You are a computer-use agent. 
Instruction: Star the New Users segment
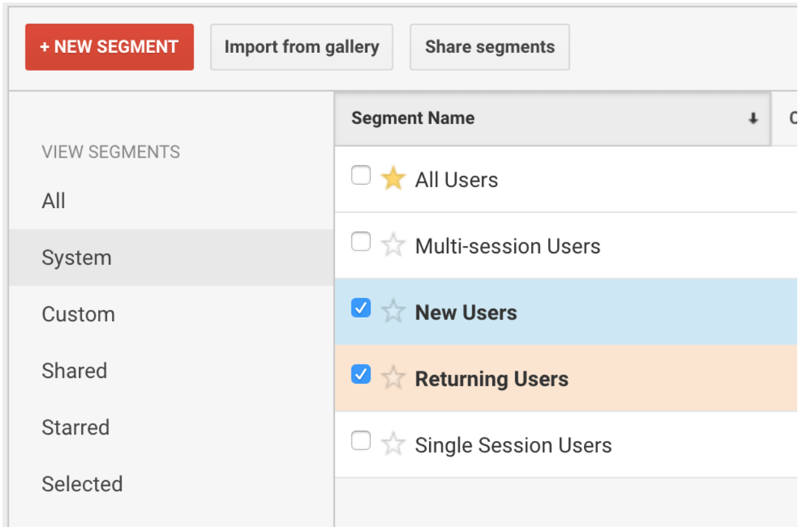(x=393, y=312)
